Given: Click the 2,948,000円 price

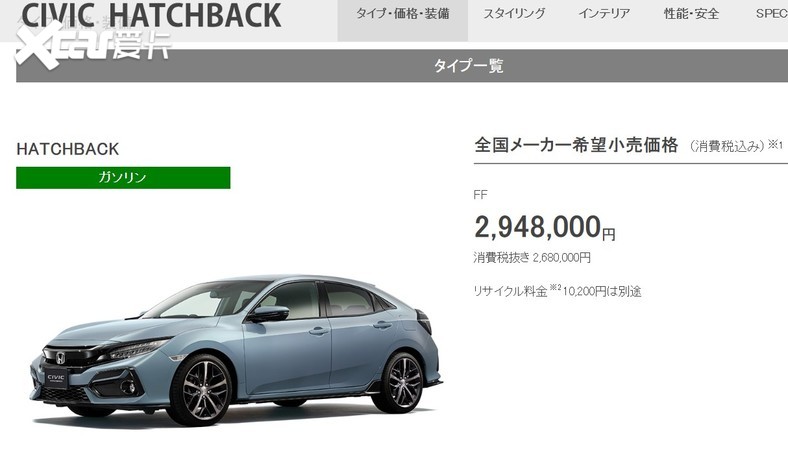Looking at the screenshot, I should click(x=545, y=227).
